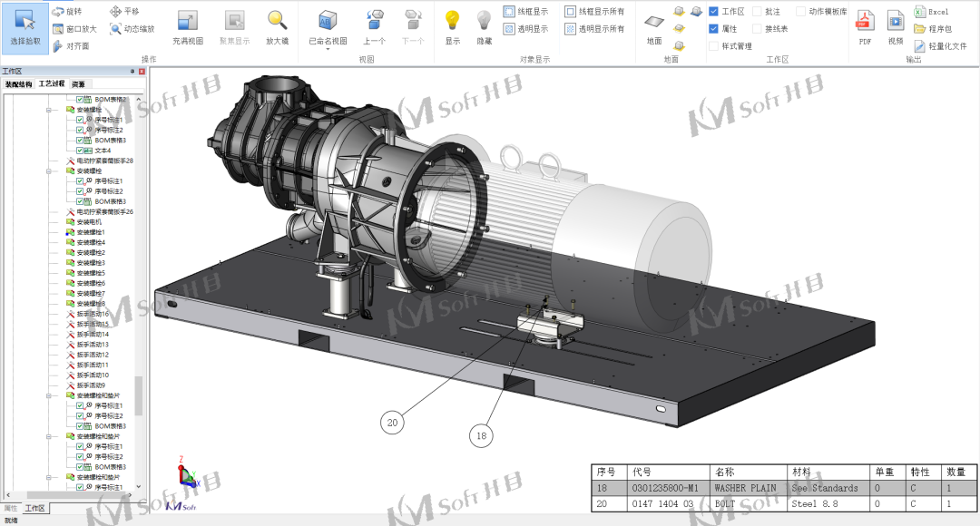Click the 0301235800-M1 code cell
The image size is (980, 526).
tap(669, 488)
